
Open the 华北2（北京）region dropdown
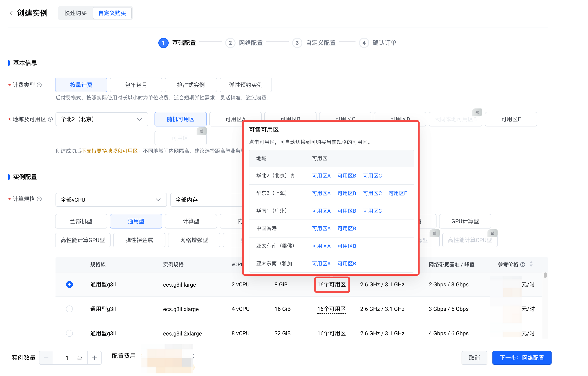(102, 119)
